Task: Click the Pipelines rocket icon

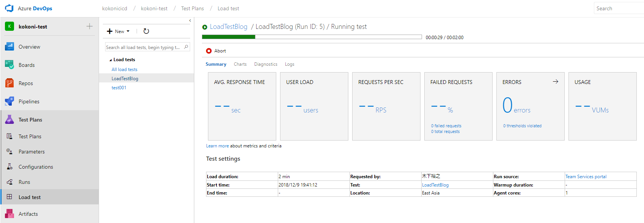Action: pos(9,101)
